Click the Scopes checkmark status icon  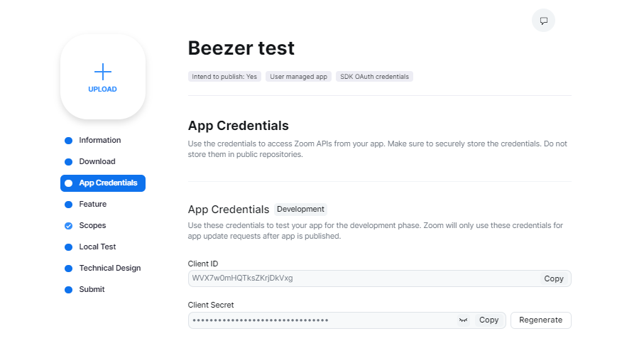tap(68, 226)
